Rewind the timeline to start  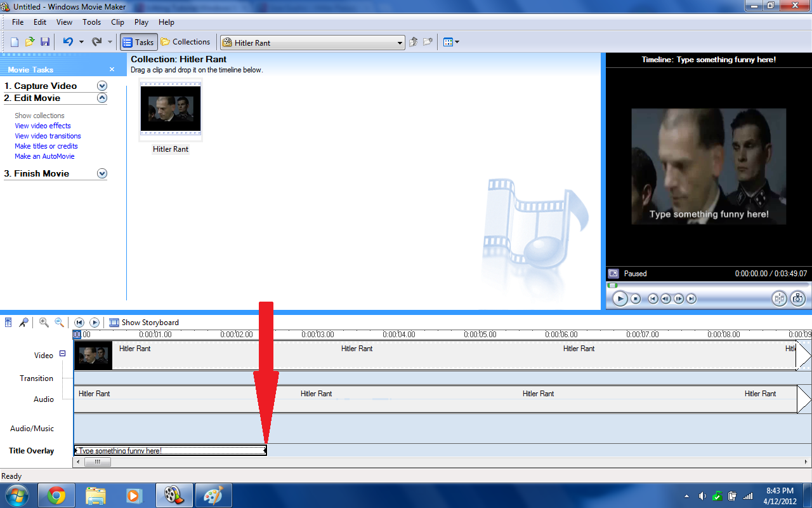79,323
